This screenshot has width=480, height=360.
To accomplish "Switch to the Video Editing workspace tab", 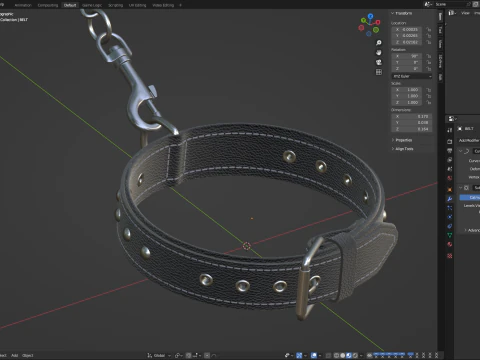I will (x=163, y=5).
